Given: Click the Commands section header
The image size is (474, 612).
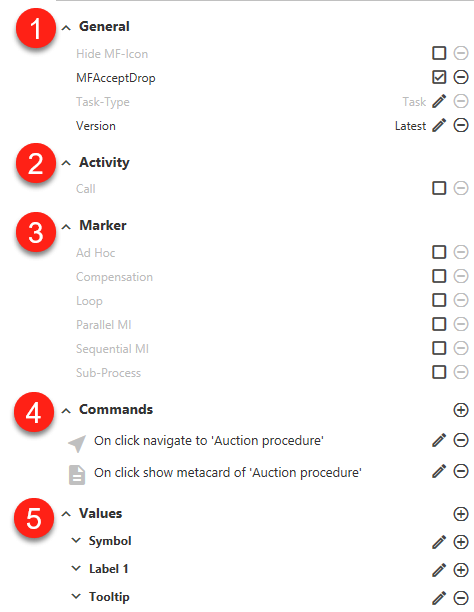Looking at the screenshot, I should point(116,409).
